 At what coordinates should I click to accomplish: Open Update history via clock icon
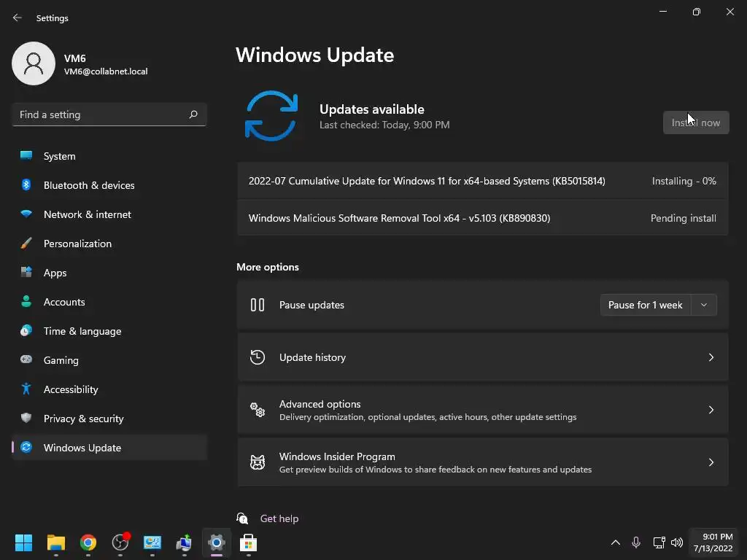click(258, 357)
